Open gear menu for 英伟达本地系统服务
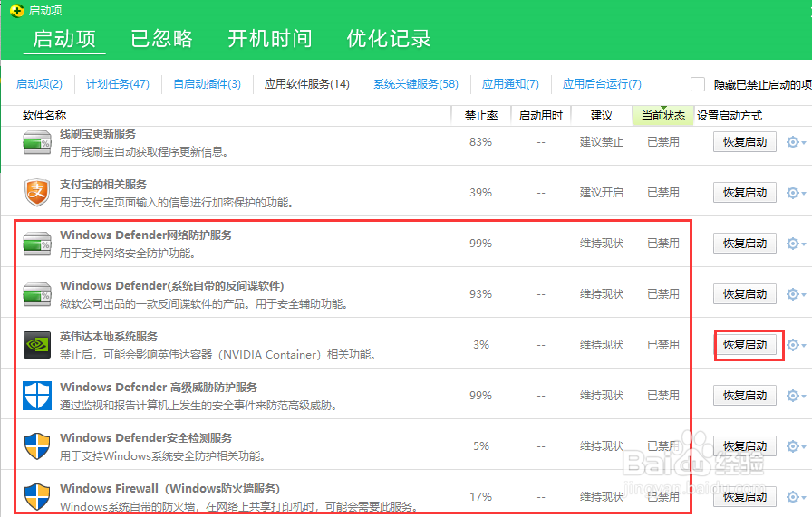This screenshot has width=812, height=517. coord(796,345)
